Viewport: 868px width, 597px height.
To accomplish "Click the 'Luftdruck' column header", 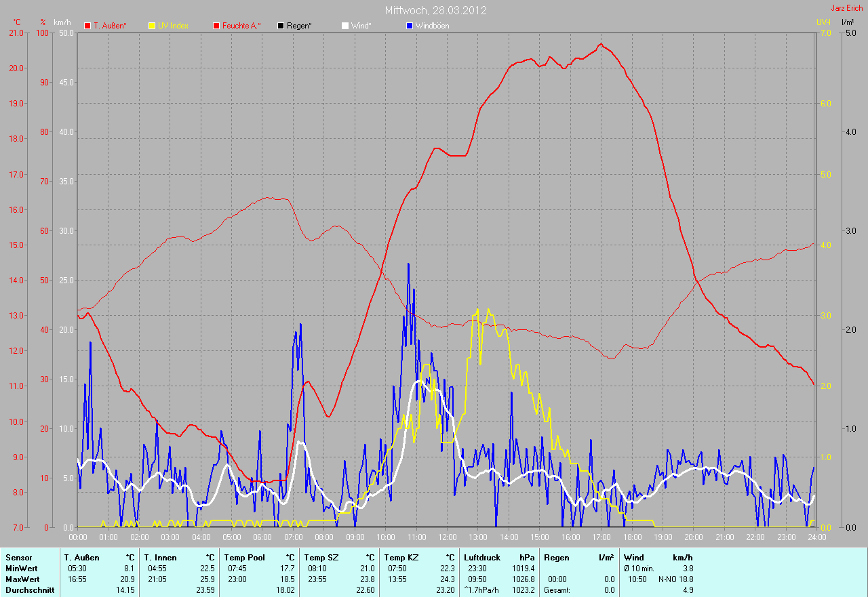I will (x=482, y=558).
